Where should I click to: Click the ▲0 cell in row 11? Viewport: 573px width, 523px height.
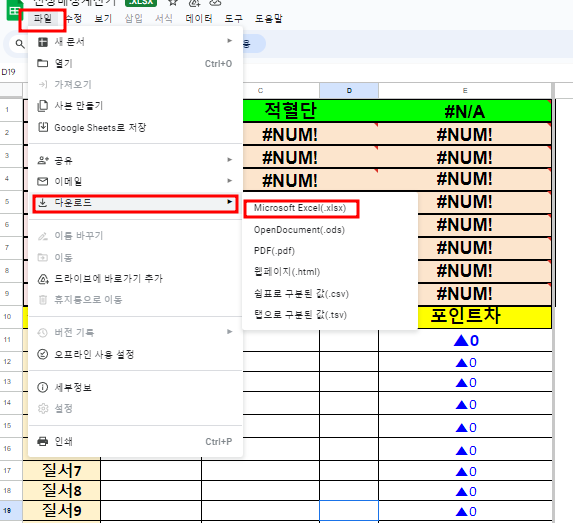[x=466, y=340]
